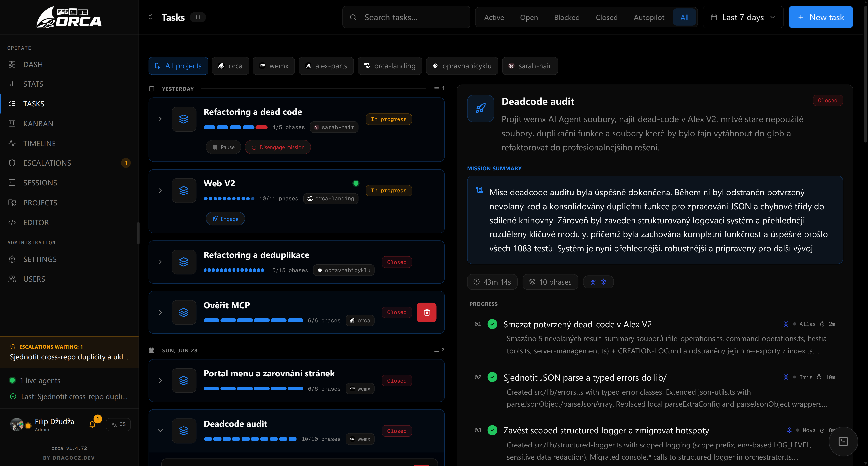This screenshot has width=868, height=466.
Task: Click Deadcode audit 10/10 progress bar
Action: 250,439
